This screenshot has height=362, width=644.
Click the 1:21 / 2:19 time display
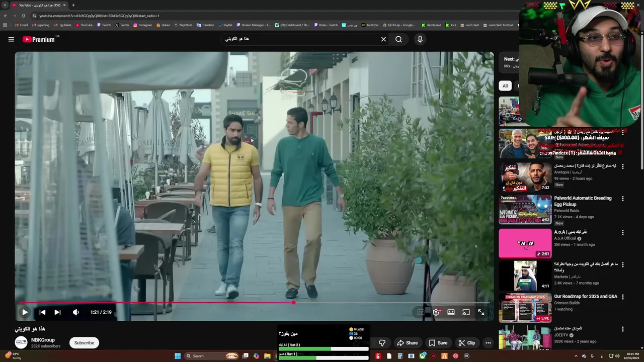101,312
